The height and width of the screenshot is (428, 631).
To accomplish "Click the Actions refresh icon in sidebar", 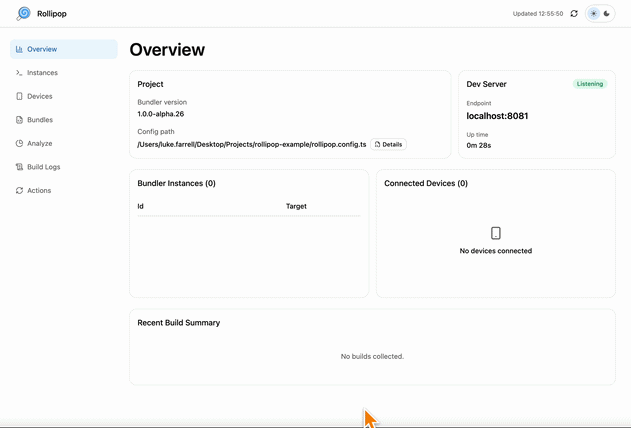I will click(x=19, y=190).
